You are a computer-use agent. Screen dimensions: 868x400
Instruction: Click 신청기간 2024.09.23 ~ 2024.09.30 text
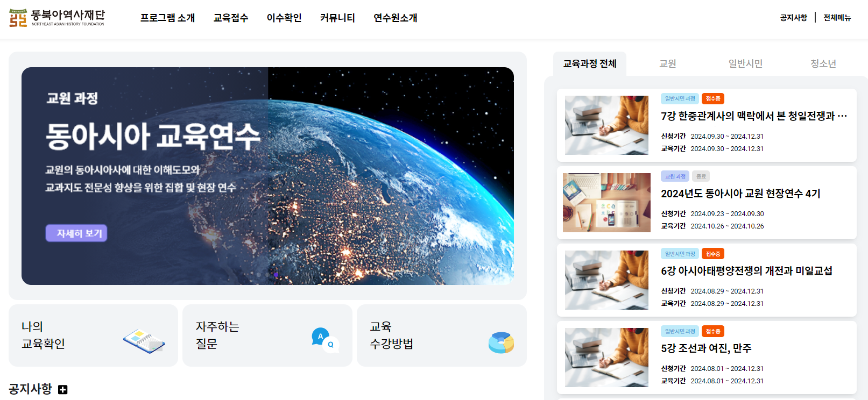[712, 214]
